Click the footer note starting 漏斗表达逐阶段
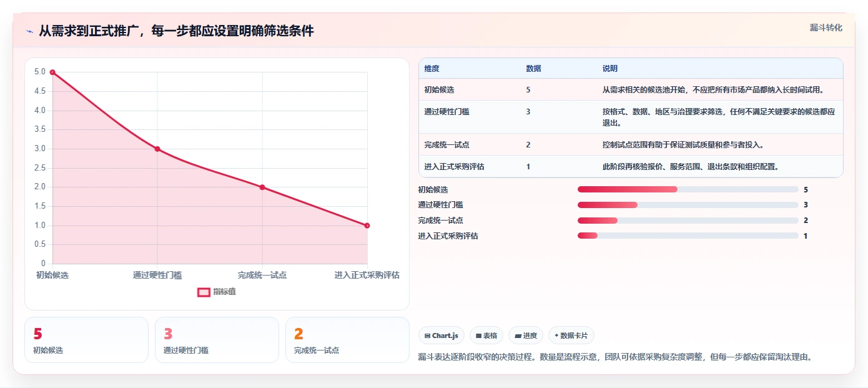 point(616,357)
